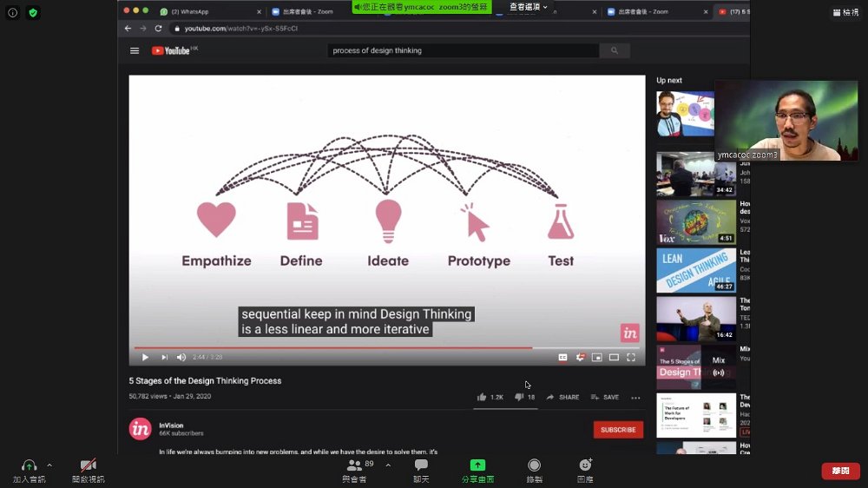868x488 pixels.
Task: Open the InVision channel avatar
Action: pos(140,429)
